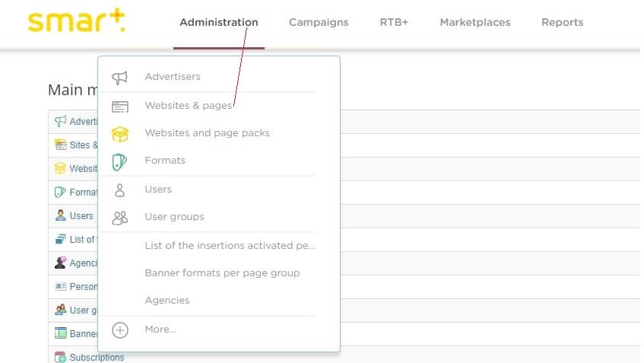This screenshot has height=363, width=644.
Task: Open the Campaigns menu
Action: tap(319, 22)
